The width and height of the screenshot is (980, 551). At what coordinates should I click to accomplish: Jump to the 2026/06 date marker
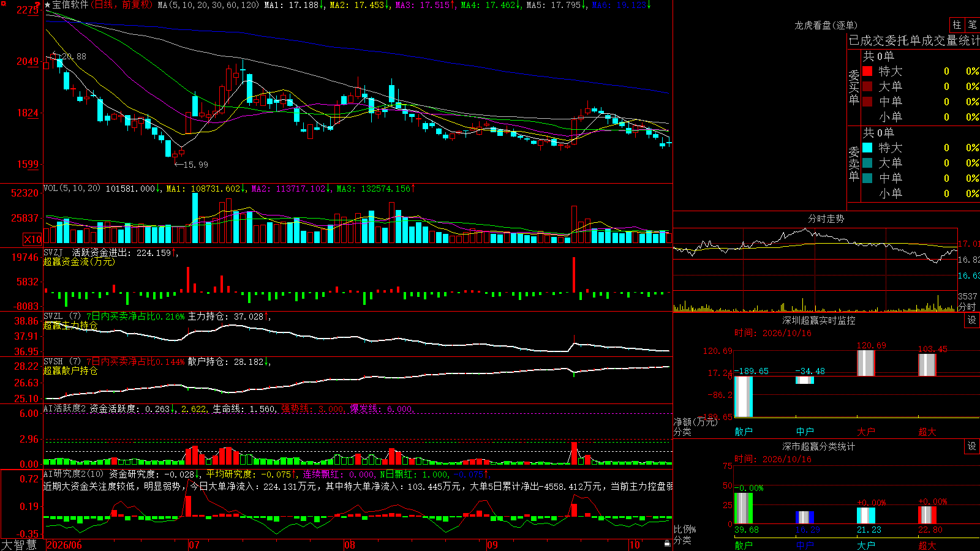64,545
